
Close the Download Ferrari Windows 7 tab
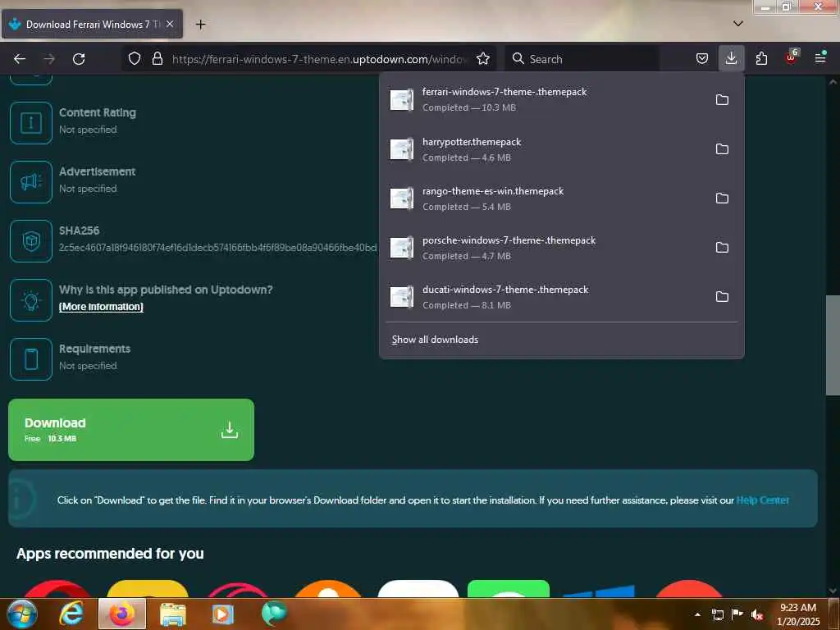pos(170,24)
